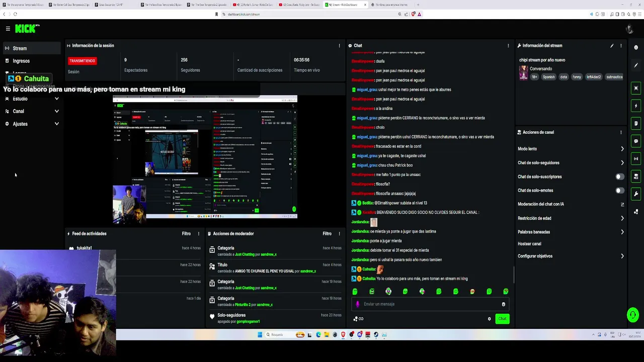Click the three-circles icon in right toolbar
The height and width of the screenshot is (362, 644).
[x=636, y=212]
